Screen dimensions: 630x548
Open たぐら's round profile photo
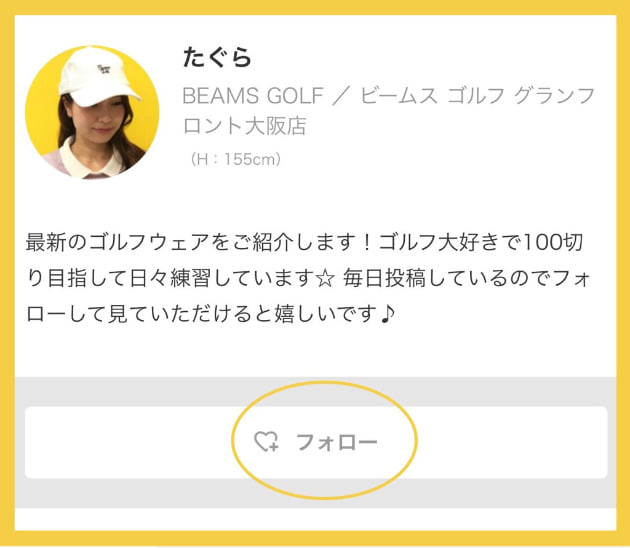(x=92, y=112)
